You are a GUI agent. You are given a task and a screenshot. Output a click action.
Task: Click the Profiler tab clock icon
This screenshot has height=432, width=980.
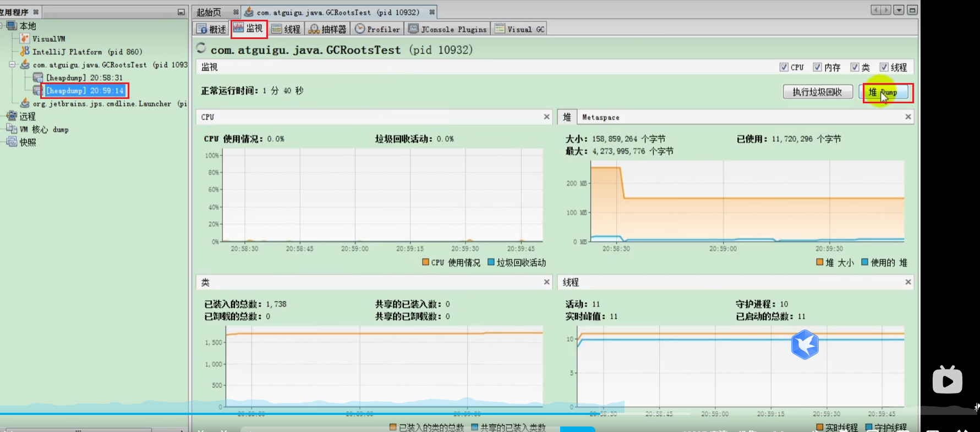click(360, 29)
